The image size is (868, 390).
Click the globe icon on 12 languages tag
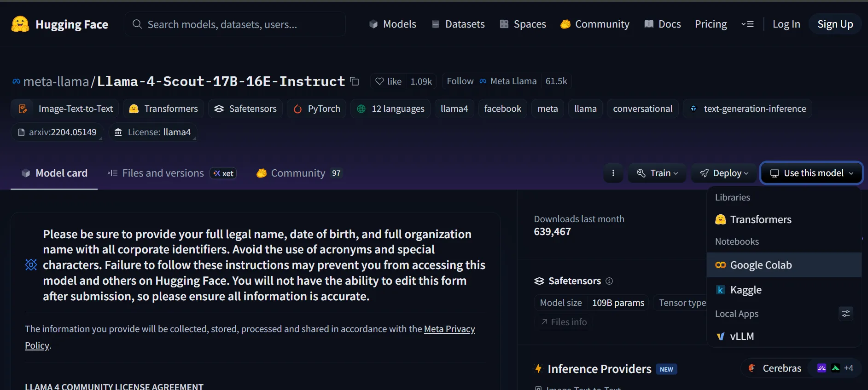(361, 109)
